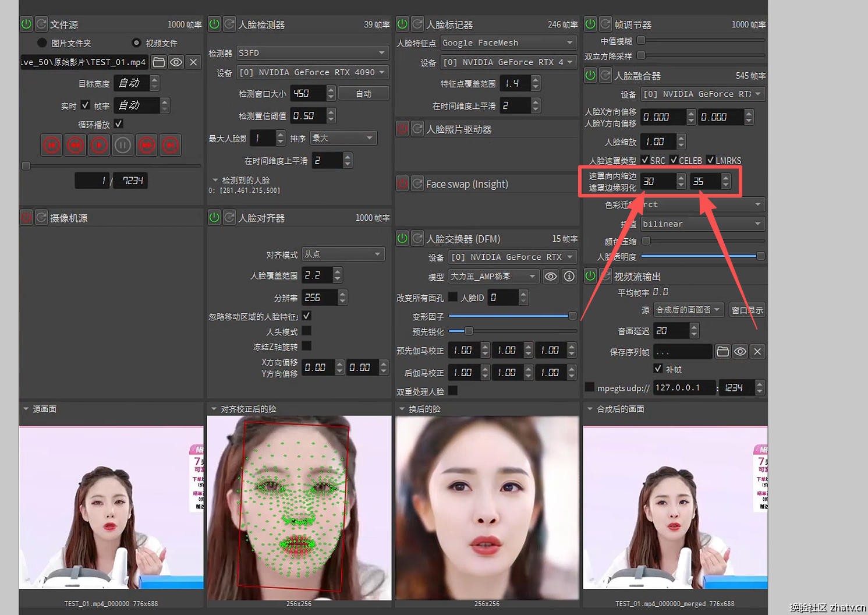The image size is (868, 615).
Task: Open the 对齐模式 dropdown
Action: tap(343, 255)
